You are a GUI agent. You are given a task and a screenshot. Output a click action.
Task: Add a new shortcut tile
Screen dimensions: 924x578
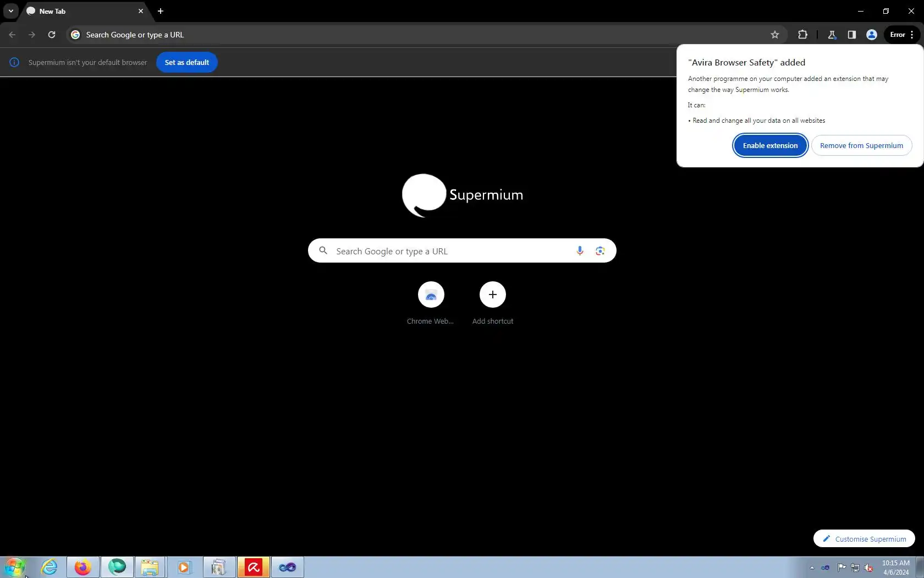(x=493, y=303)
